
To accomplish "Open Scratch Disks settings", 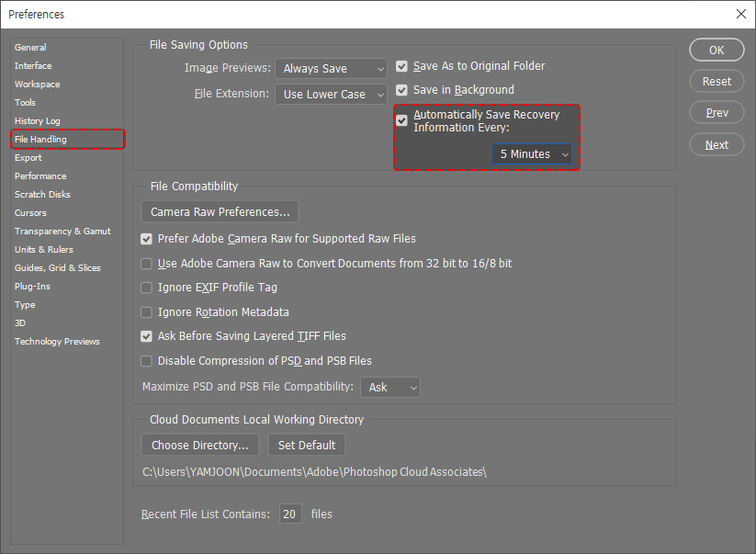I will tap(42, 194).
